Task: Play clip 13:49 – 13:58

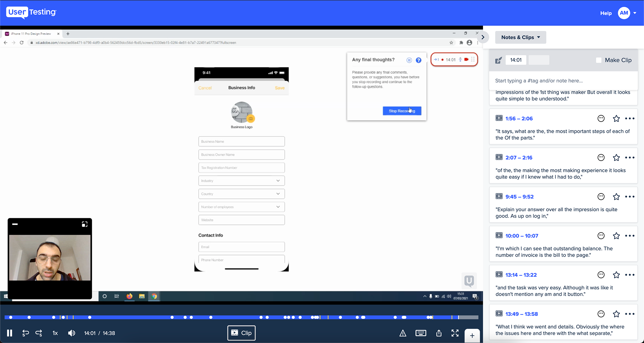Action: [522, 314]
